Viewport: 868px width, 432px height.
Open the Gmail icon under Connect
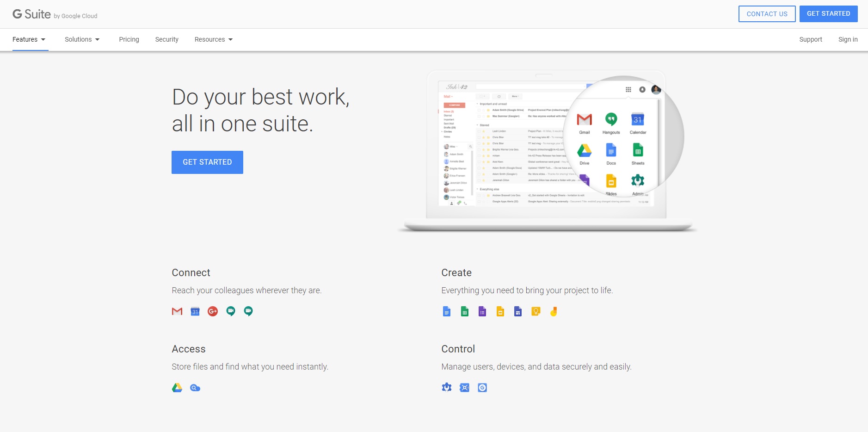click(177, 311)
